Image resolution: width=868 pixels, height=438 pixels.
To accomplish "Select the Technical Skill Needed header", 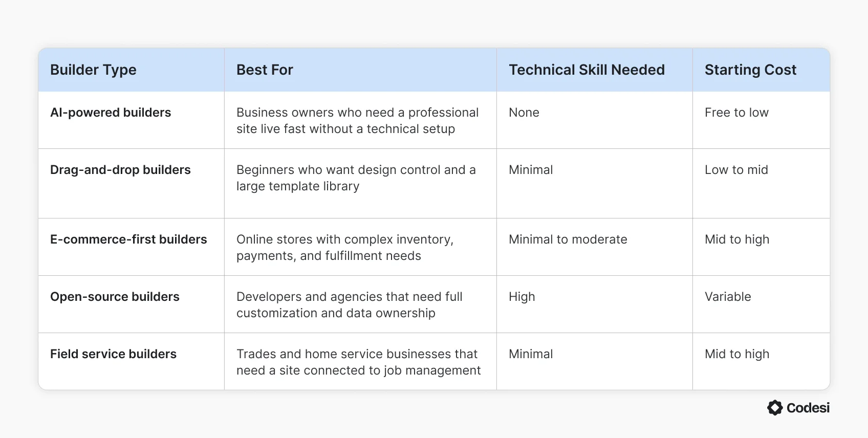I will [587, 70].
